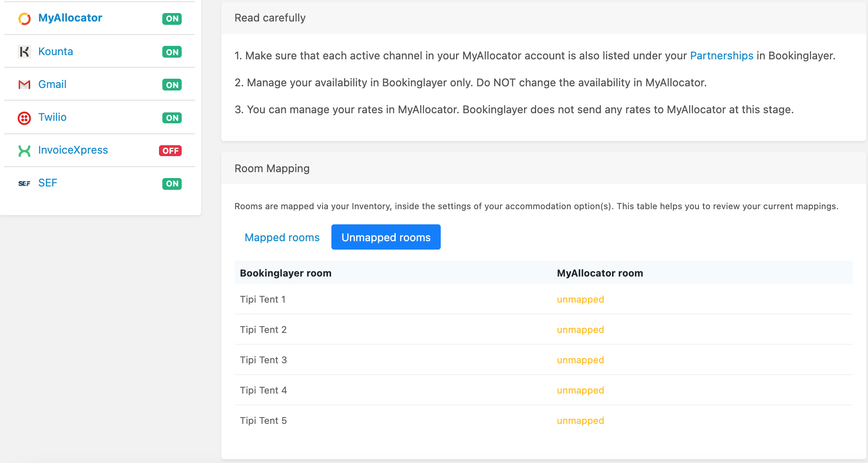868x463 pixels.
Task: Open the InvoiceXpress integration link
Action: tap(73, 150)
